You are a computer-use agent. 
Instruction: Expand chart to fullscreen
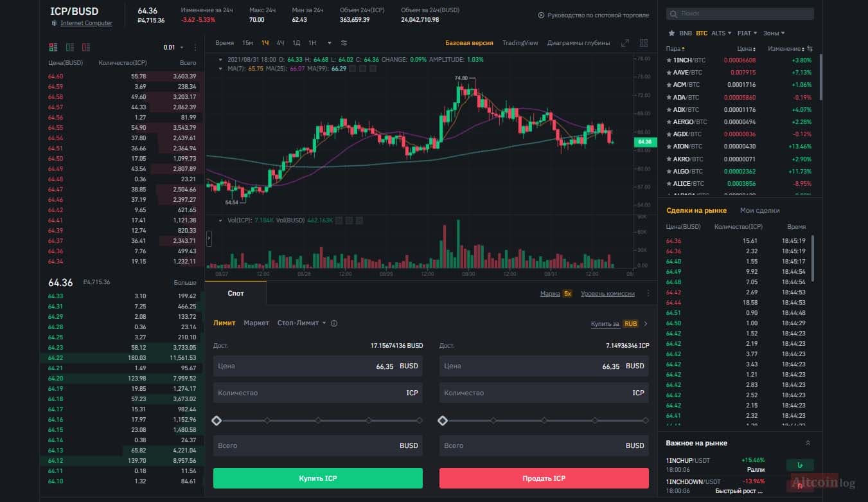(624, 43)
